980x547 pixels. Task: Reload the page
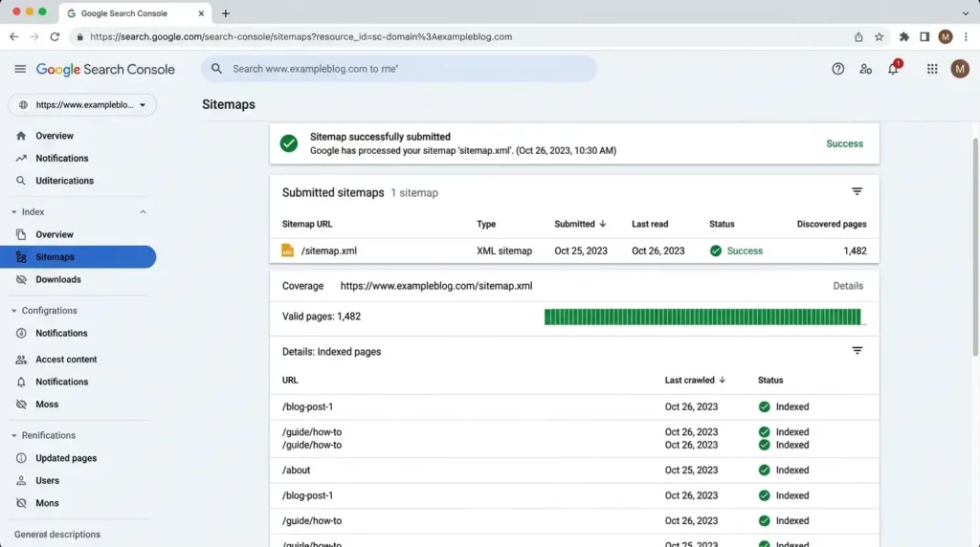[x=55, y=37]
